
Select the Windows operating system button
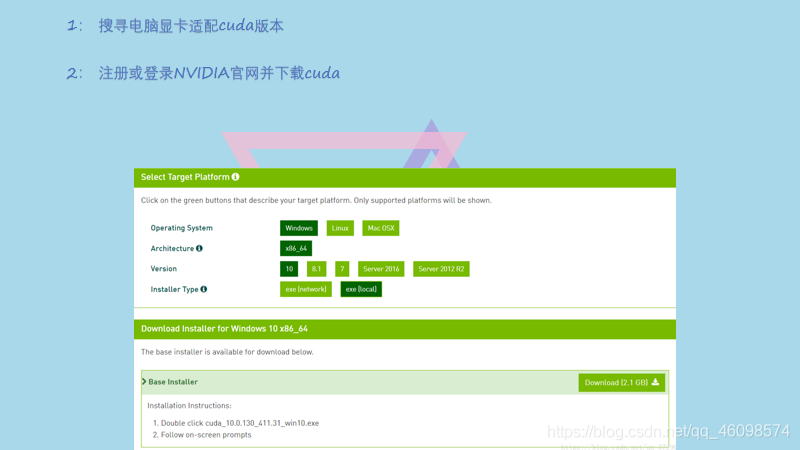299,228
